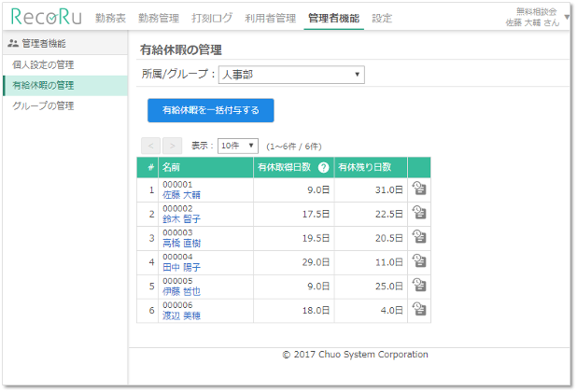Click the 無料相談会 text at top right
The width and height of the screenshot is (577, 392).
click(537, 12)
